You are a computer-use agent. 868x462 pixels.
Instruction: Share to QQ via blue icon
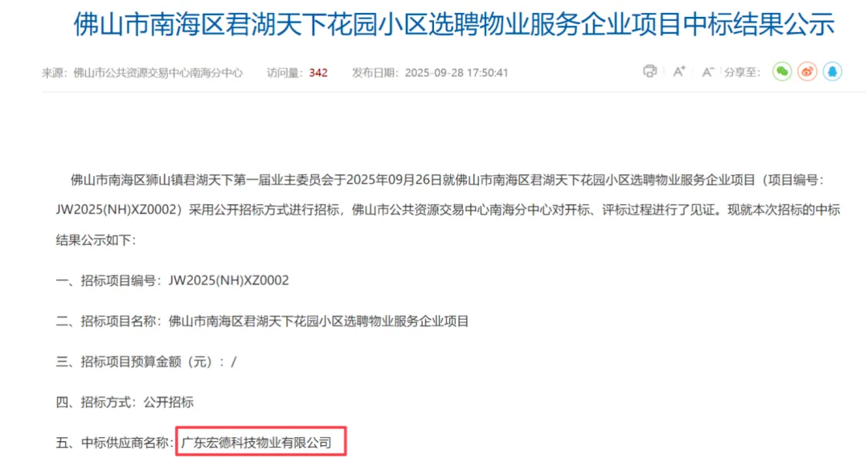pos(832,72)
